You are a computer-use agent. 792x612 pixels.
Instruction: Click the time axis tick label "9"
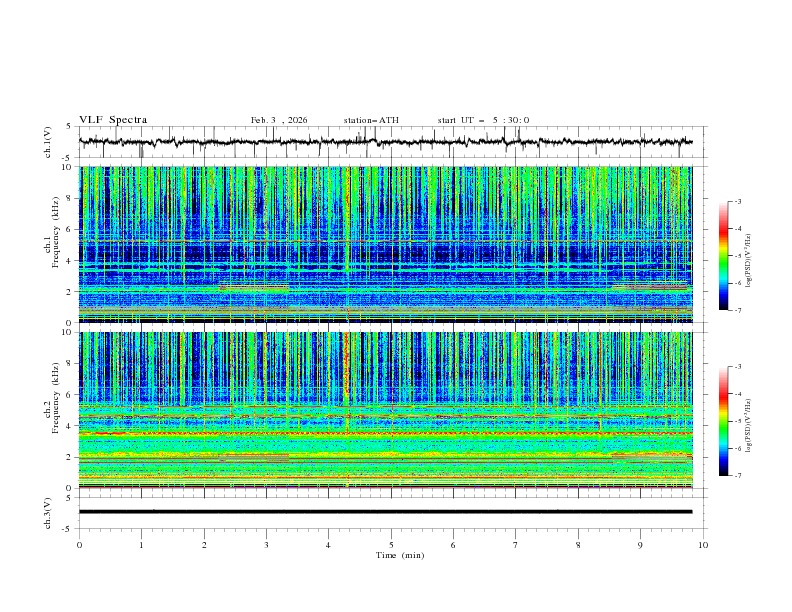640,545
